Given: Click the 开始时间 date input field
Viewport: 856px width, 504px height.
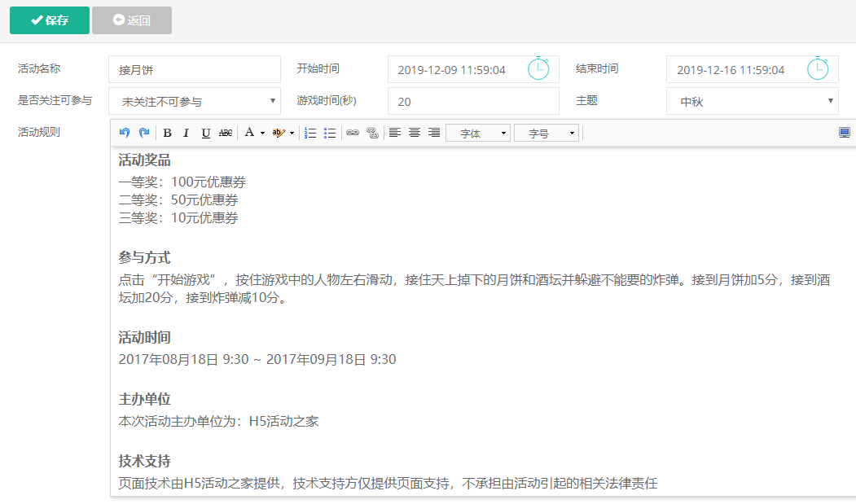Looking at the screenshot, I should (473, 69).
